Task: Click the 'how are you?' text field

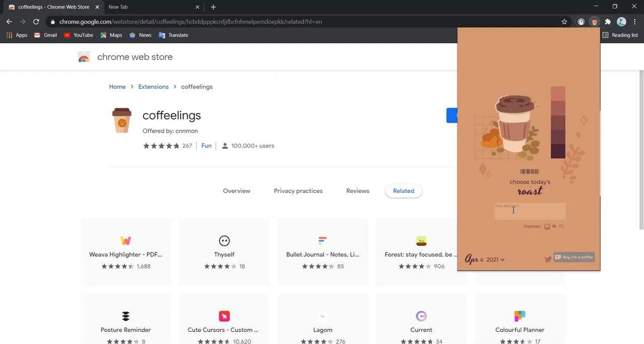Action: click(x=530, y=211)
